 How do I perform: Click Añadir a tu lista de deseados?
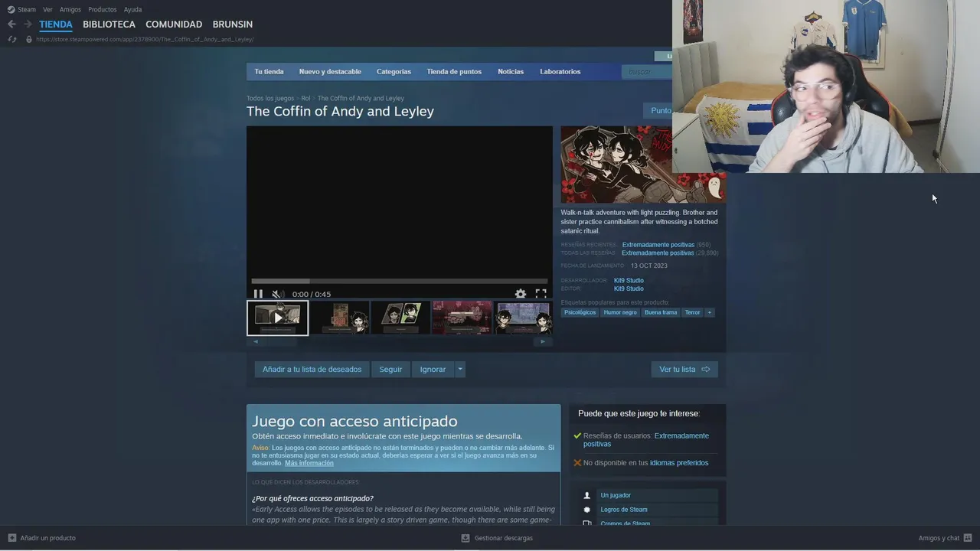click(x=312, y=369)
